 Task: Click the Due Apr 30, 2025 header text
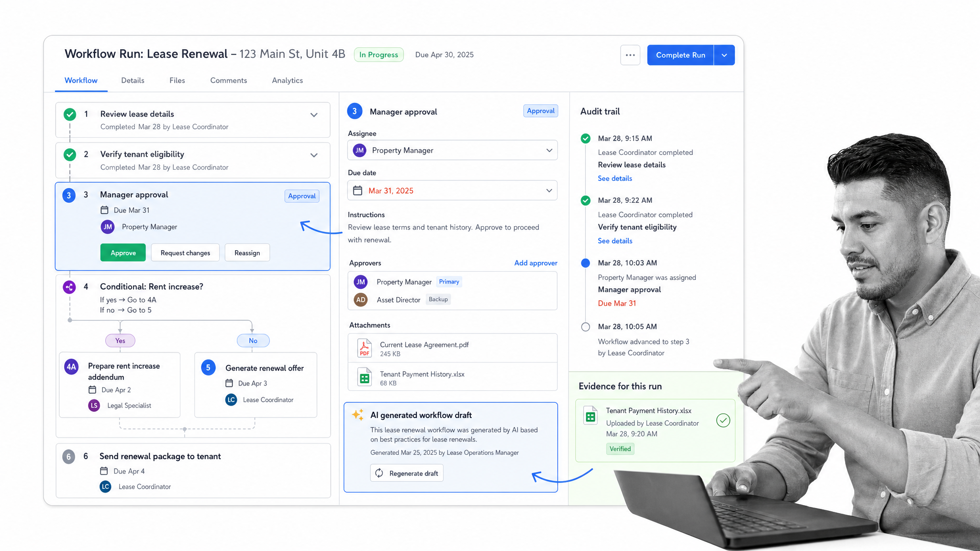[x=445, y=55]
